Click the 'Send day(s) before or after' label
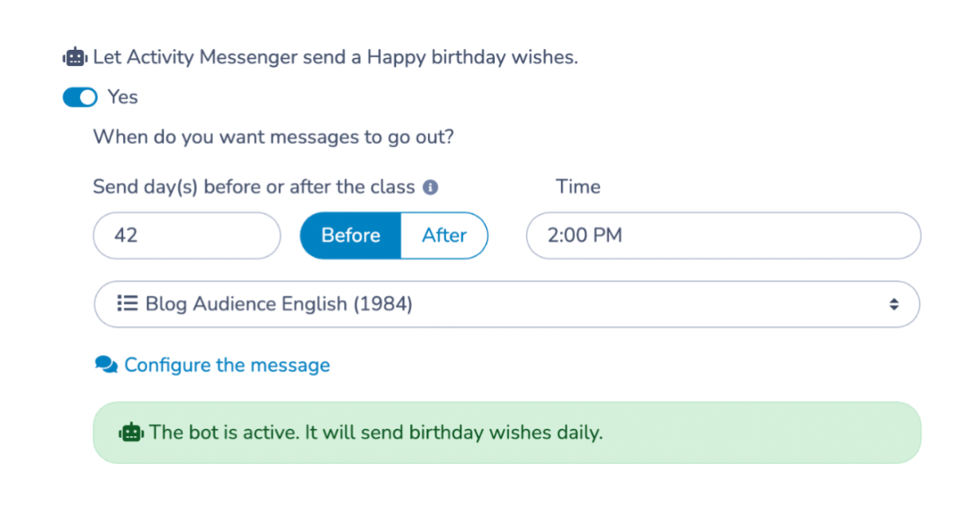This screenshot has height=517, width=980. [x=254, y=187]
